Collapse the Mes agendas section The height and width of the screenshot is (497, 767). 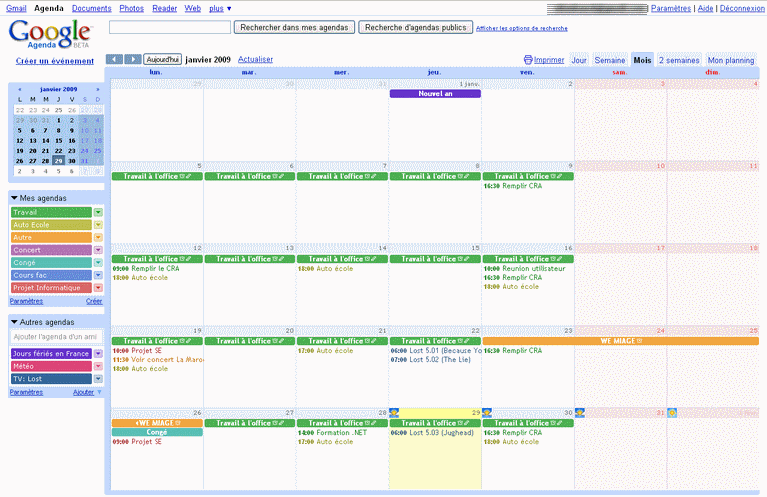[x=14, y=198]
